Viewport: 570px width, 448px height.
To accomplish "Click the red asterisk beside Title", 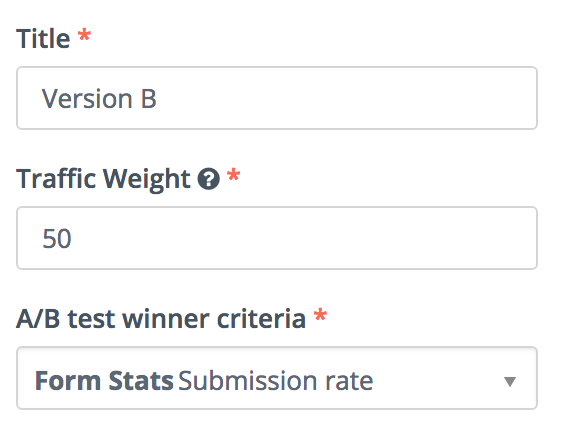I will (x=84, y=35).
